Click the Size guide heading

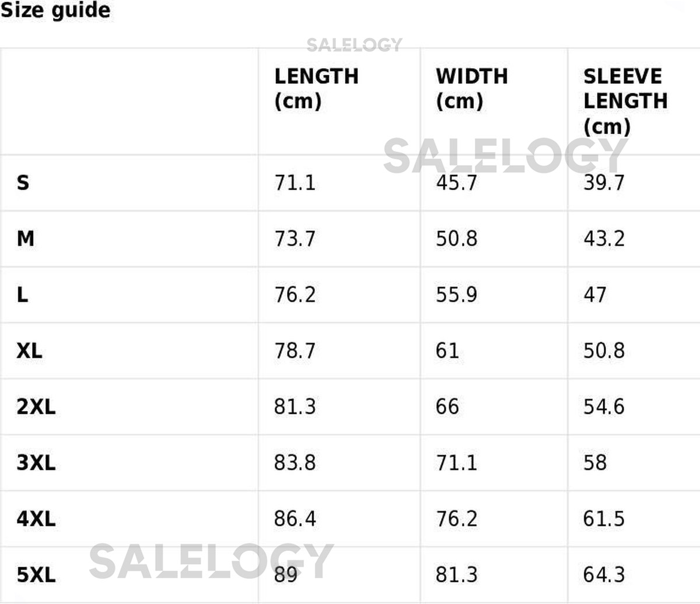coord(55,10)
